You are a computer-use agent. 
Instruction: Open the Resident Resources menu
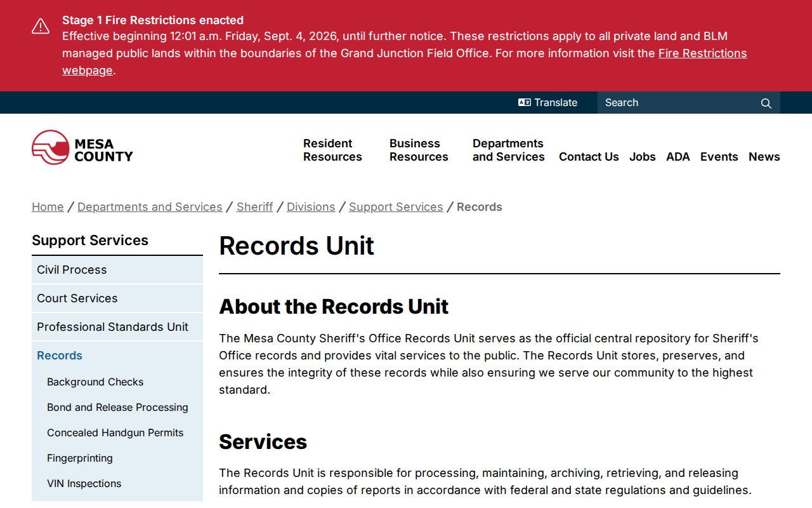[x=332, y=150]
